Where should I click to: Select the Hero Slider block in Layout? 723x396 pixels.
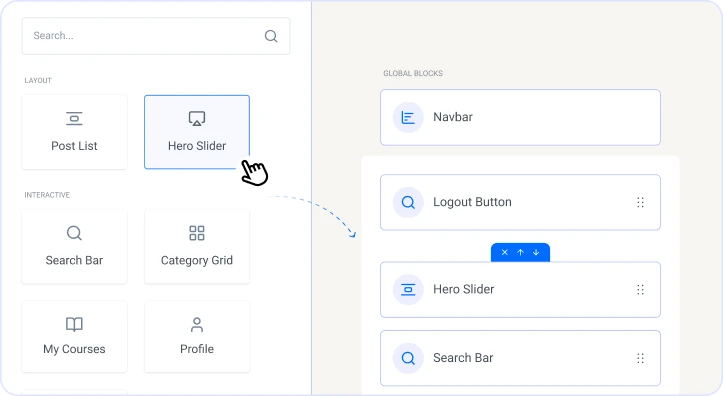[x=197, y=132]
